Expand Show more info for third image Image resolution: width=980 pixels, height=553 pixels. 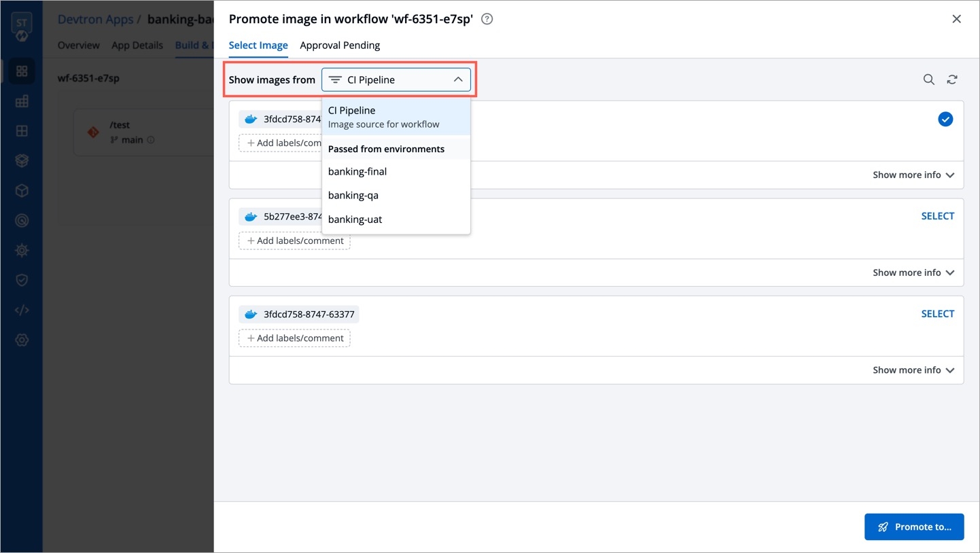[x=913, y=370]
